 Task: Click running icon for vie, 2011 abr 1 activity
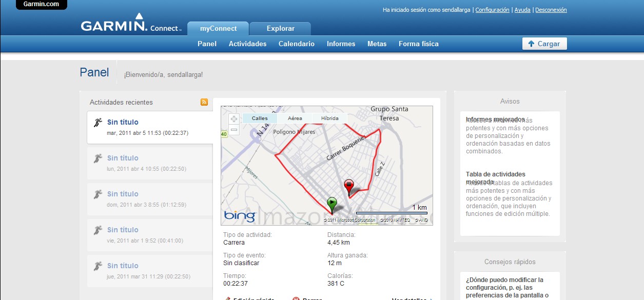[98, 230]
